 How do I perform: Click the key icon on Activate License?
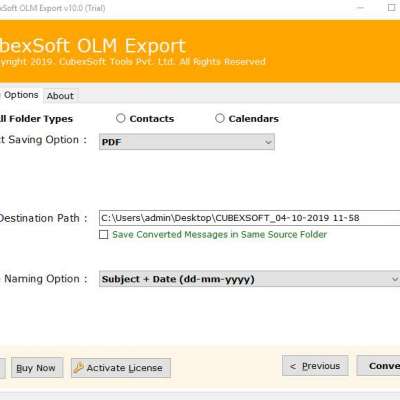pos(79,368)
